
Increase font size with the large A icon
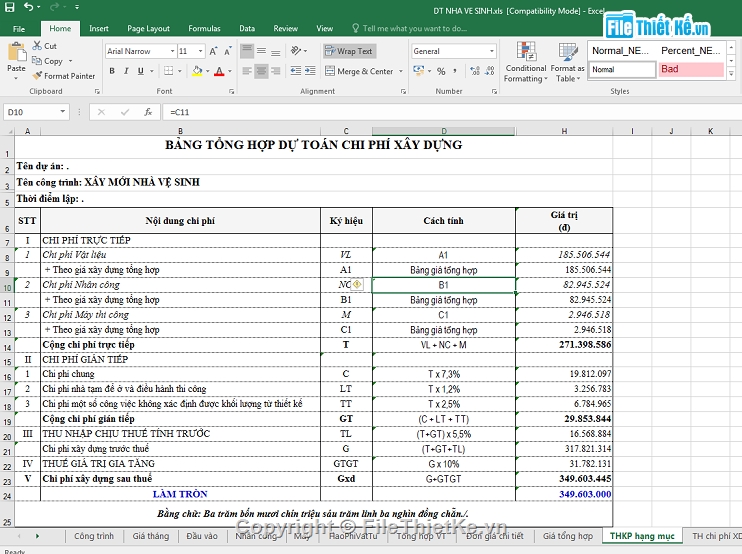(213, 51)
